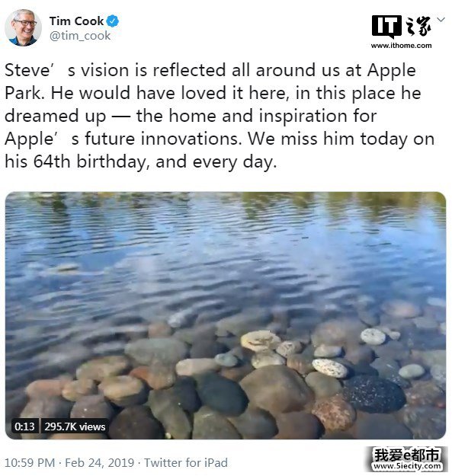Open the www.ithome.com link text
The image size is (452, 476).
tap(401, 46)
